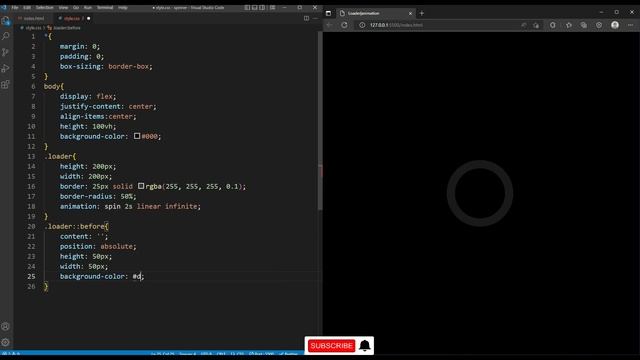Open the Customize Layout icon in title bar
The image size is (640, 360).
[x=272, y=7]
